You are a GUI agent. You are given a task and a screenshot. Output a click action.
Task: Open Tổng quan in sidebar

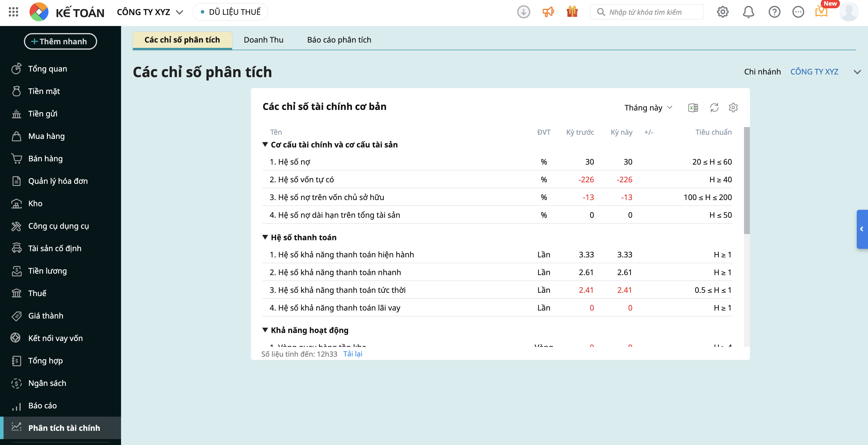click(x=61, y=69)
